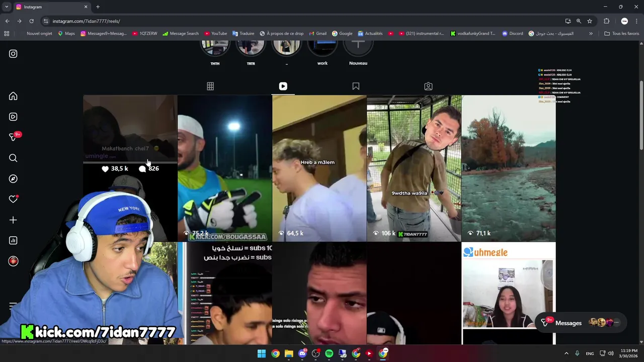This screenshot has width=644, height=362.
Task: Open the Discord bookmark
Action: point(513,34)
